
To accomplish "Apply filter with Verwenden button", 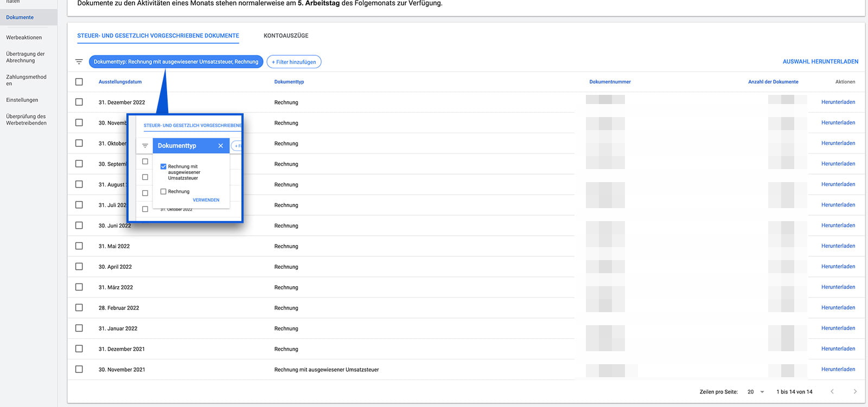I will point(206,200).
